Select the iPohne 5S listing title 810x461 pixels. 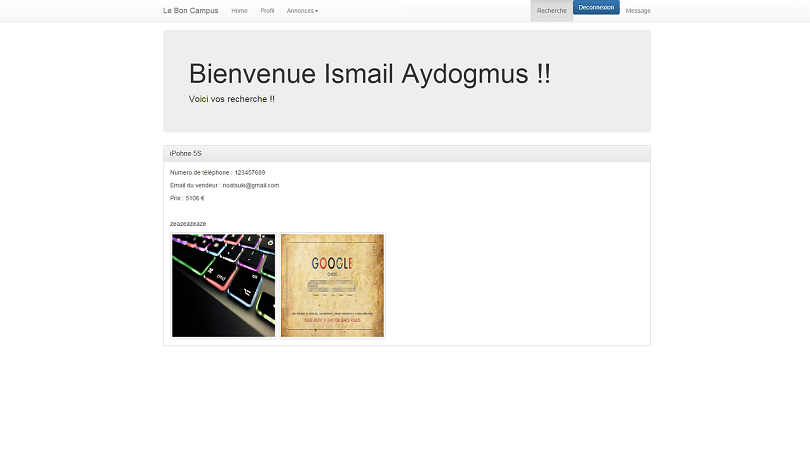tap(185, 153)
